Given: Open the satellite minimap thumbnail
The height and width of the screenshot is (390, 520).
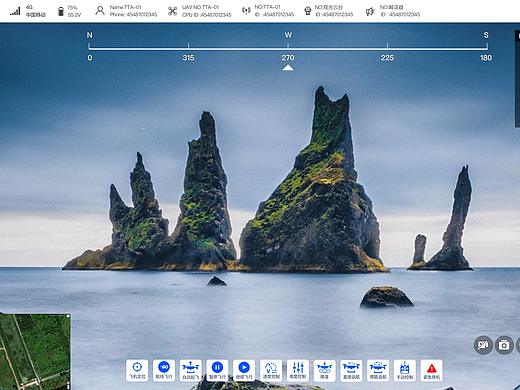Looking at the screenshot, I should coord(35,352).
